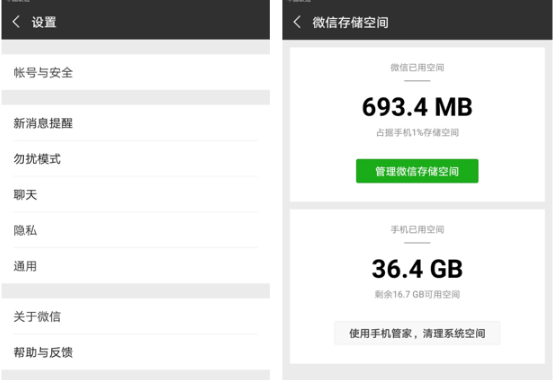Click the 微信存储空间 header title
Screen dimensions: 554x380
(350, 23)
